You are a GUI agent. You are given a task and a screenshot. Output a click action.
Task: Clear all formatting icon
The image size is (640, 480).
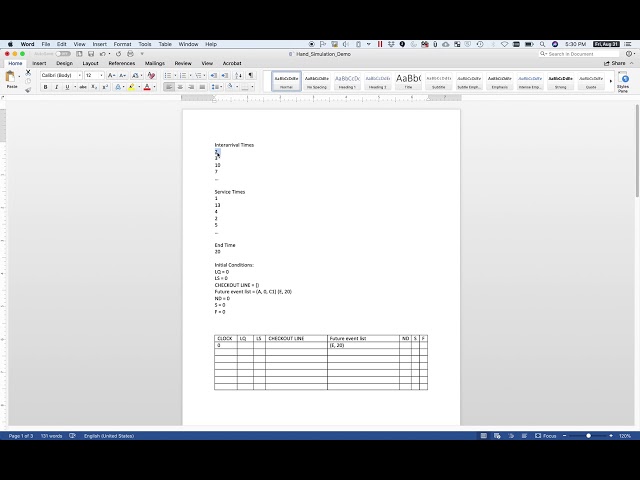[x=151, y=76]
